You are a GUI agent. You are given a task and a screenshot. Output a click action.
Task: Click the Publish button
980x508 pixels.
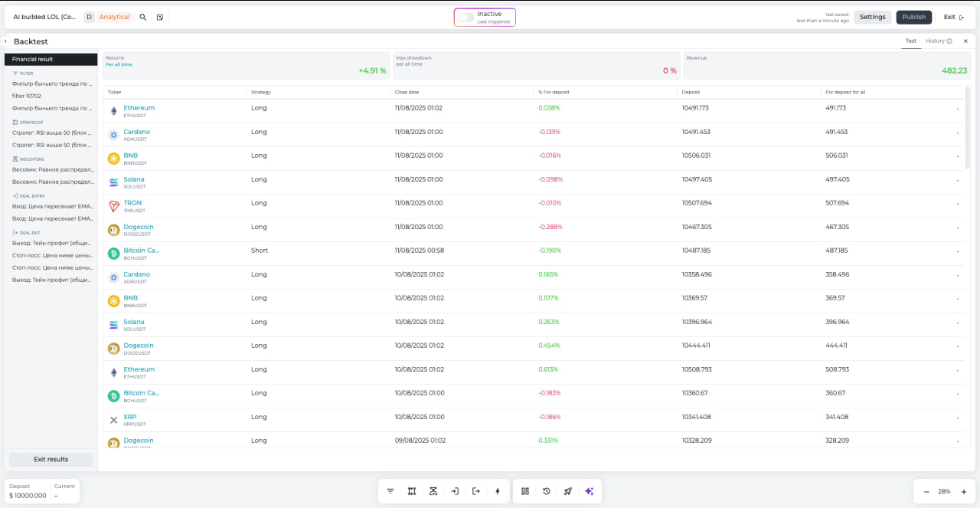pyautogui.click(x=914, y=16)
